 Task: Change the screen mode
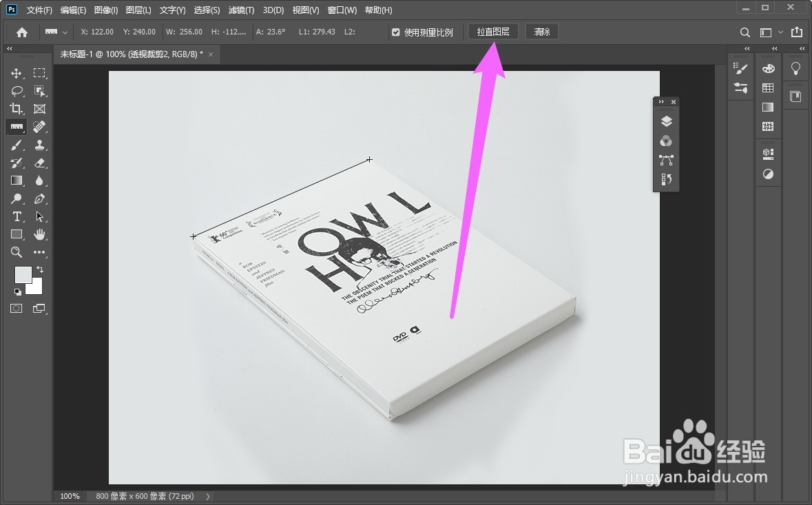(x=39, y=308)
